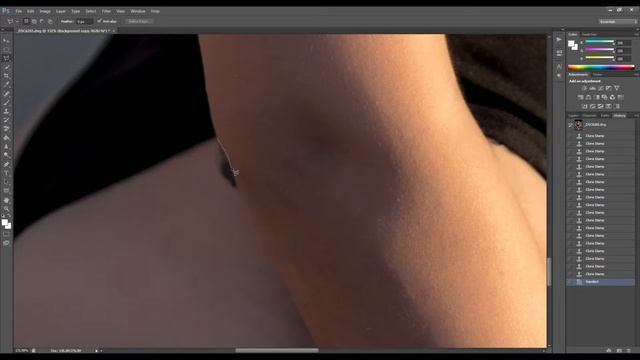
Task: Select the Eraser tool
Action: (6, 129)
